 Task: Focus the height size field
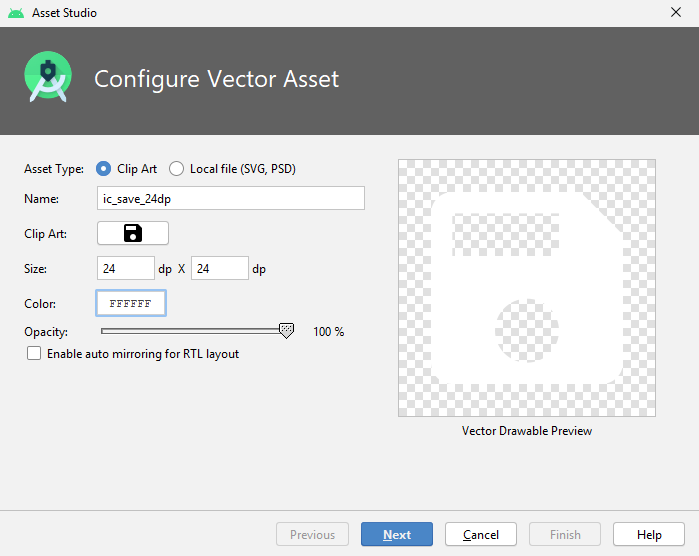[219, 268]
